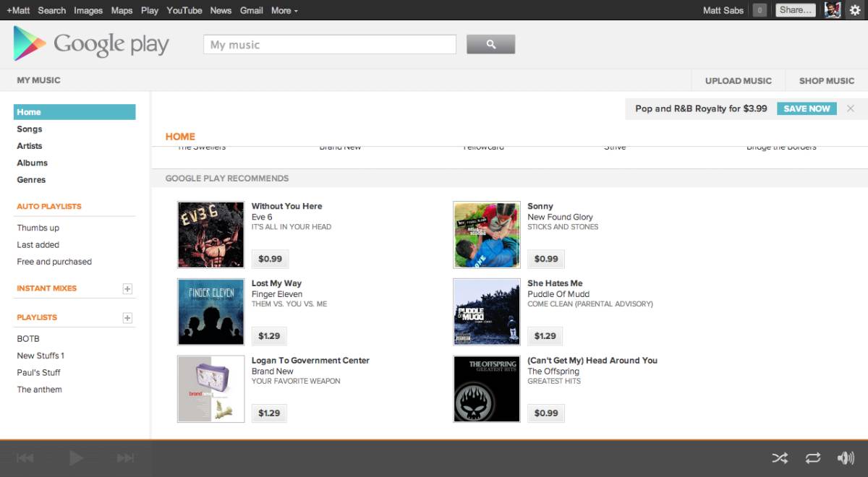Create a new playlist with plus icon
Screen dimensions: 868x477
(127, 318)
